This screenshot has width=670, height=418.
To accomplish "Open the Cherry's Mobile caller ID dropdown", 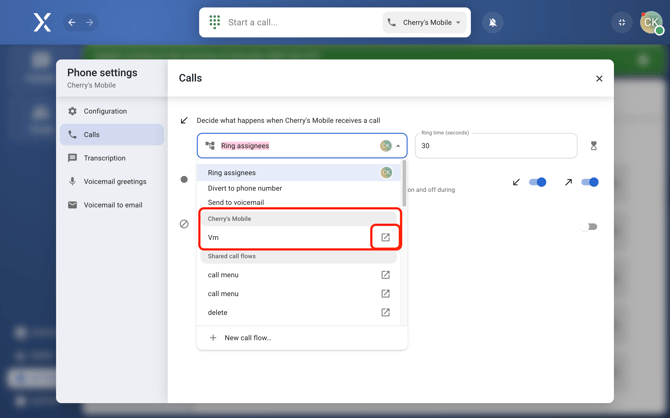I will pos(426,22).
